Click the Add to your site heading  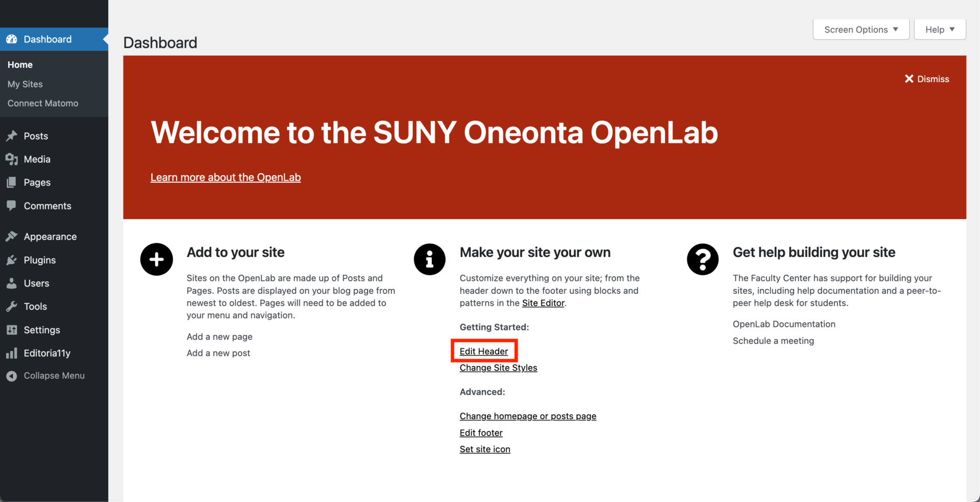coord(236,252)
